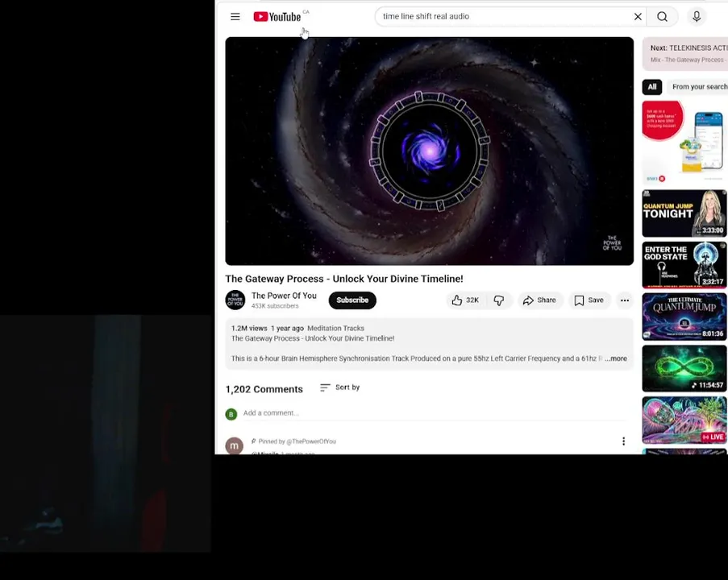
Task: Open the Sort by comments dropdown
Action: point(340,387)
